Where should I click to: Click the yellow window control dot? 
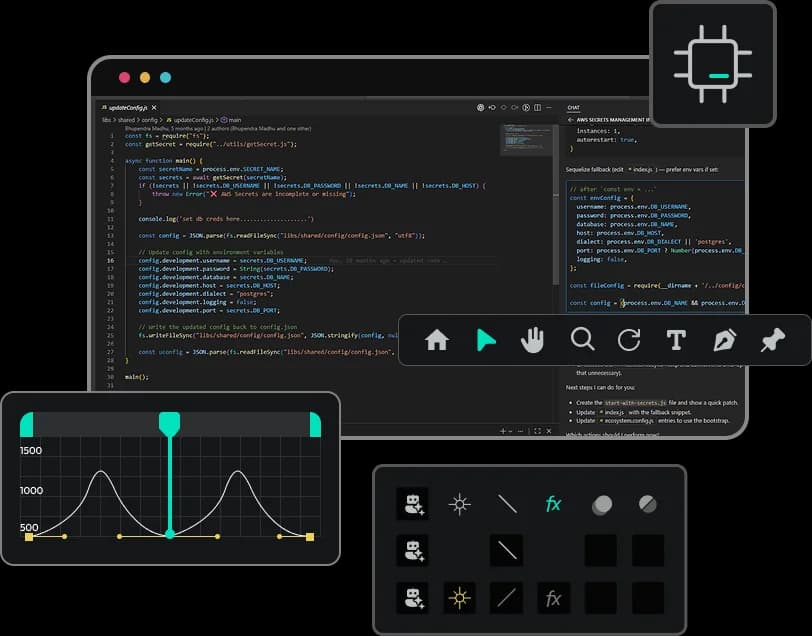tap(145, 78)
